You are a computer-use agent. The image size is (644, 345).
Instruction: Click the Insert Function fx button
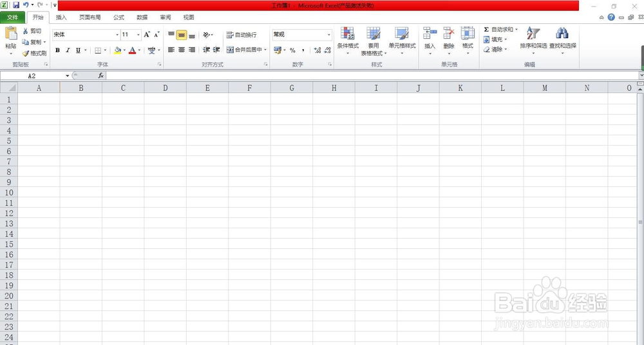click(x=101, y=75)
